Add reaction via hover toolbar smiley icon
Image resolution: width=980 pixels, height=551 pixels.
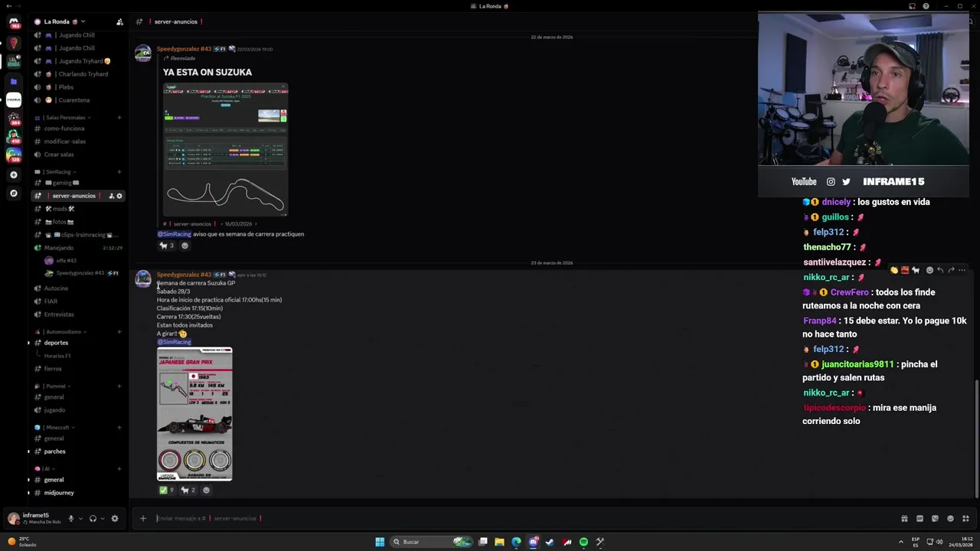pyautogui.click(x=929, y=270)
